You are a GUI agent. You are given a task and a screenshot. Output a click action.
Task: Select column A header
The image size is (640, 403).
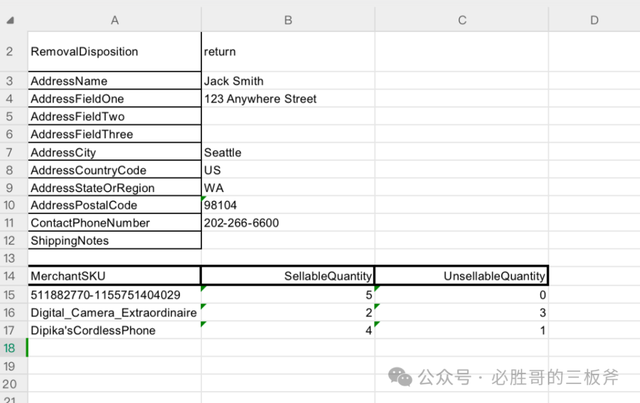[115, 20]
